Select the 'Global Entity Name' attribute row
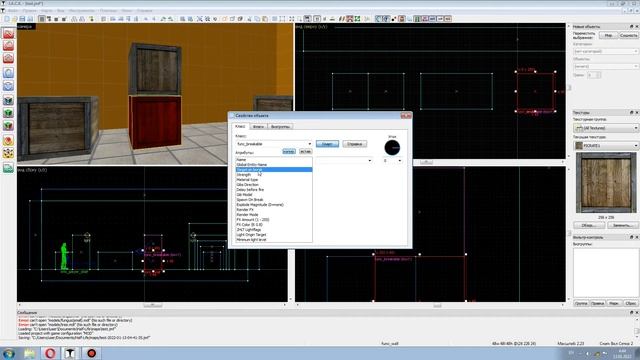Image resolution: width=640 pixels, height=360 pixels. (274, 164)
